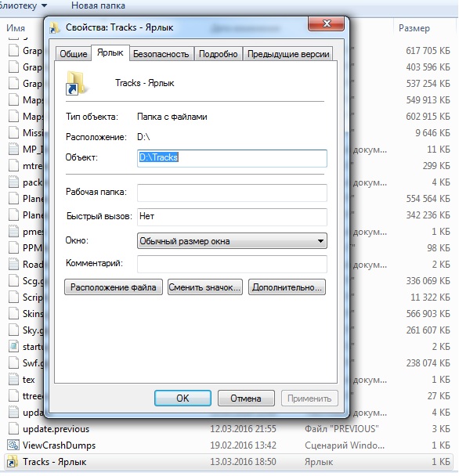Open the Безопасность tab

coord(161,54)
